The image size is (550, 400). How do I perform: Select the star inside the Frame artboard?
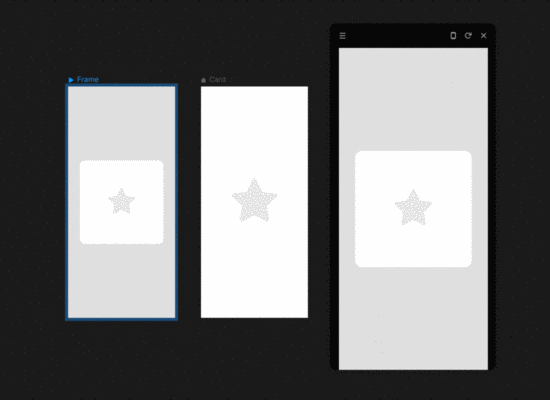coord(122,201)
